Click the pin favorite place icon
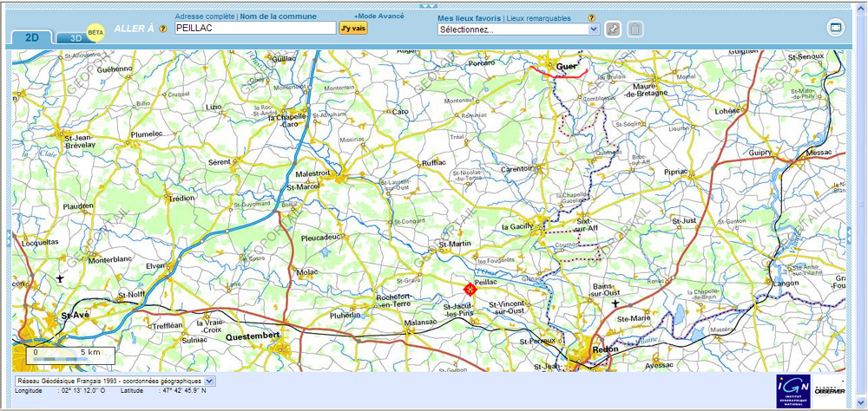868x411 pixels. pyautogui.click(x=613, y=29)
